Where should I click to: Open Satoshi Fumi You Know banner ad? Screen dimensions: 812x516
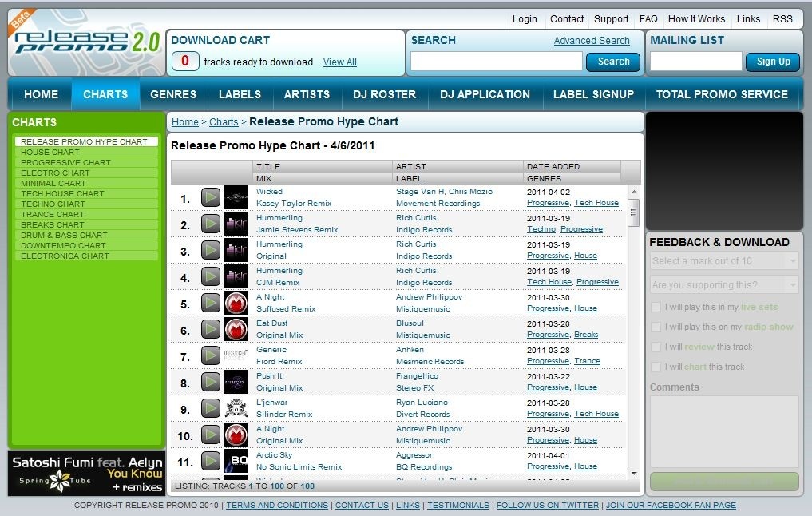[86, 474]
